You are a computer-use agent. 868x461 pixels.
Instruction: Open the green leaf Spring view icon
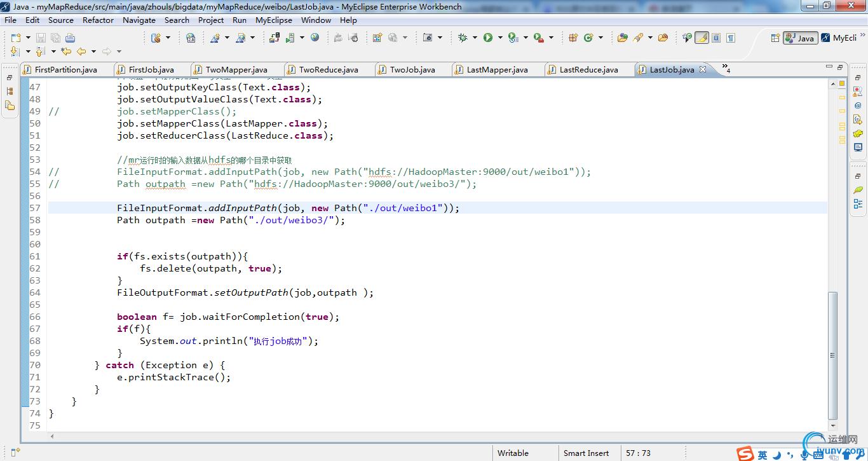[x=858, y=189]
